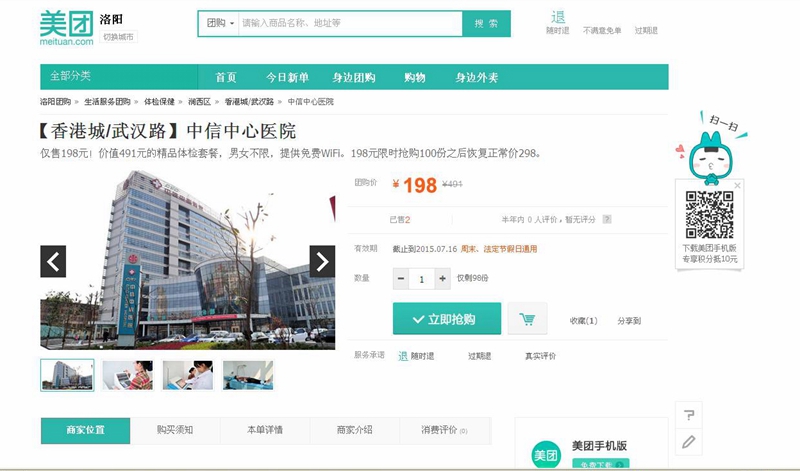This screenshot has width=800, height=471.
Task: Click 切换城市 to switch city
Action: [x=118, y=37]
